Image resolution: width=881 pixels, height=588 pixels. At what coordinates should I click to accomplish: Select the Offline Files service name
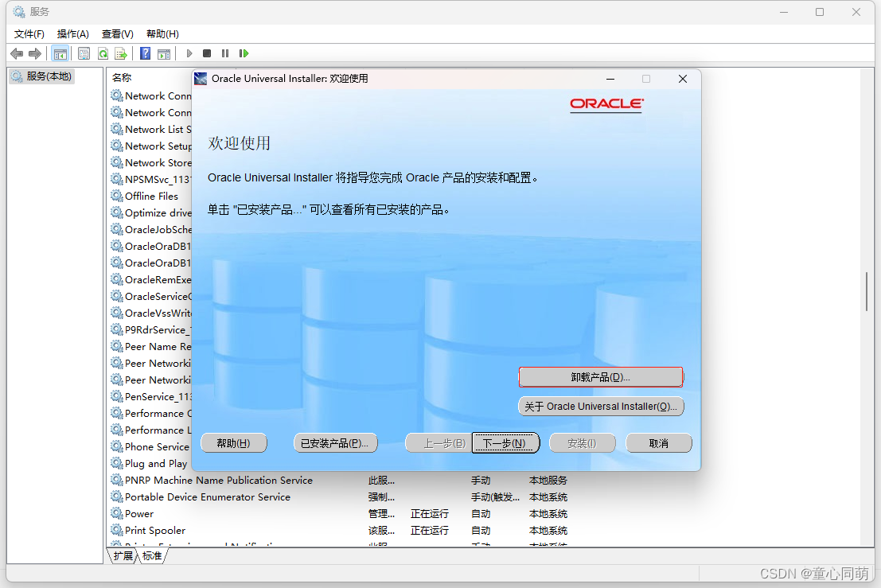151,196
